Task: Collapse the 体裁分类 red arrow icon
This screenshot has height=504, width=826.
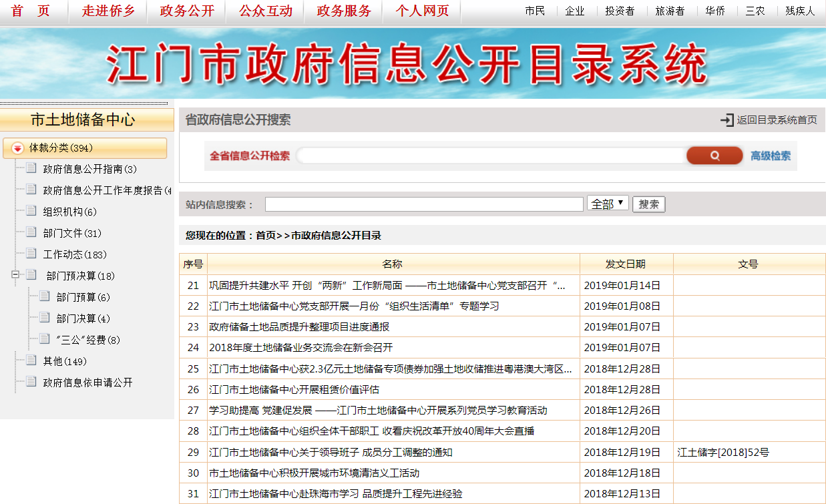Action: tap(17, 148)
